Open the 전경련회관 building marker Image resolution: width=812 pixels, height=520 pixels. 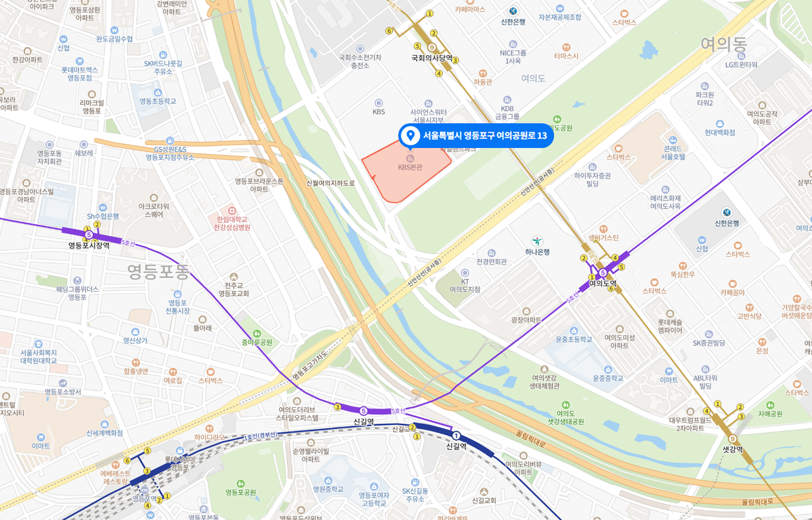491,253
